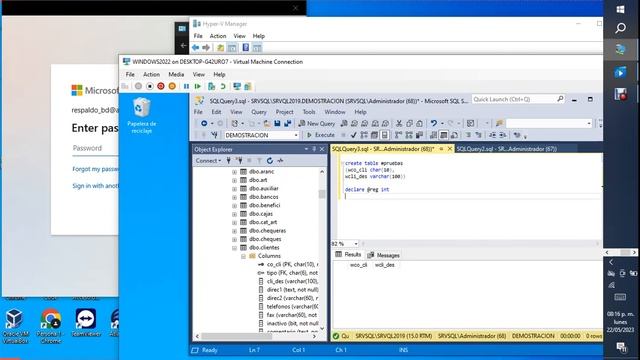Screen dimensions: 640x360
Task: Open Media menu in Virtual Machine Connection
Action: pyautogui.click(x=176, y=75)
